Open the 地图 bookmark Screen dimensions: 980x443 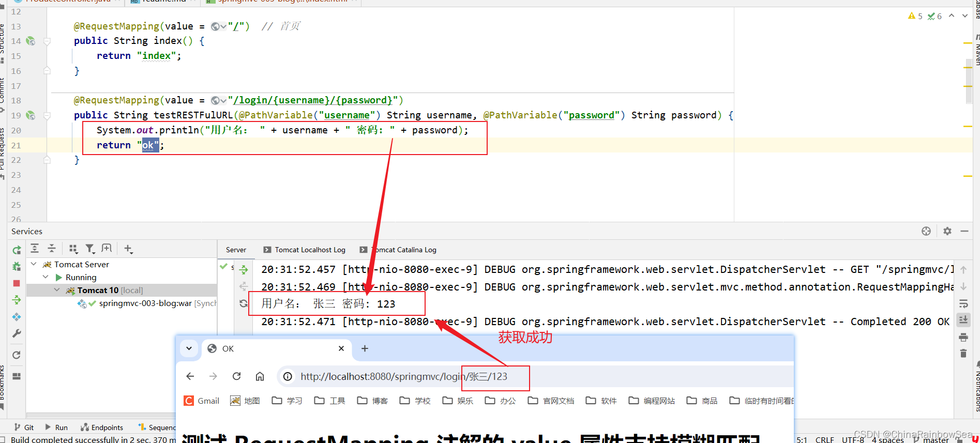(x=245, y=401)
